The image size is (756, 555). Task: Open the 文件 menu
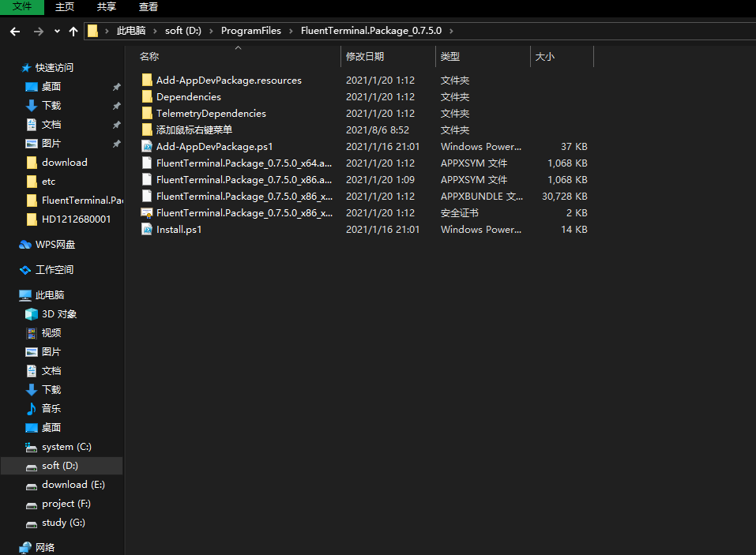tap(21, 7)
